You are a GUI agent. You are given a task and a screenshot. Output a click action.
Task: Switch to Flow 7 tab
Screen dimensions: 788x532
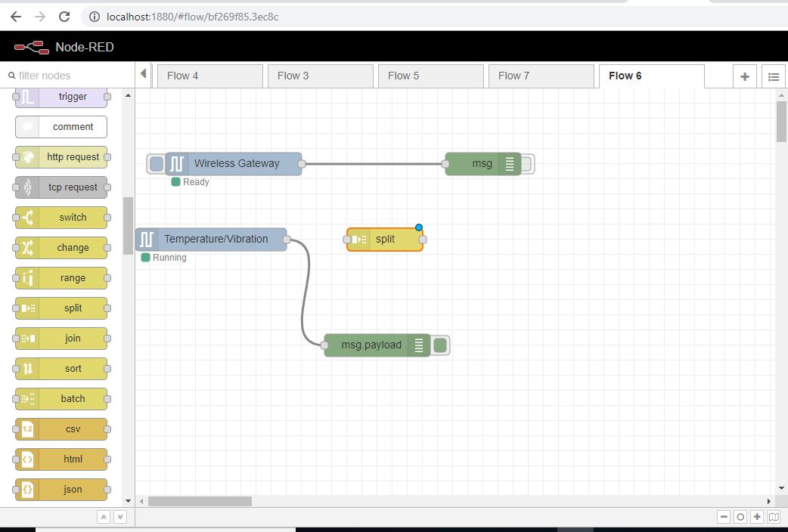541,76
